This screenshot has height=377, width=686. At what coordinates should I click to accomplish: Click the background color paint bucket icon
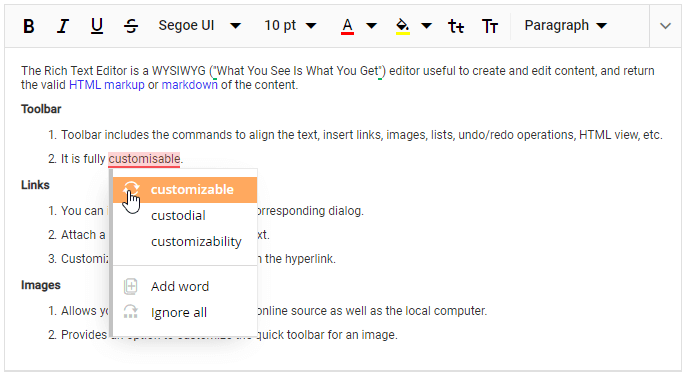point(402,26)
